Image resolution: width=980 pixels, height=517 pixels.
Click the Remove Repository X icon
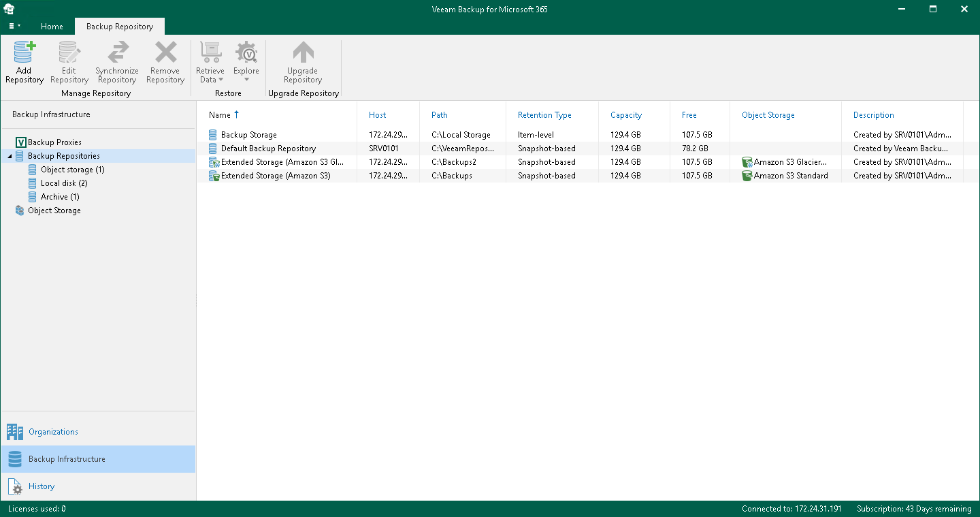pos(165,53)
